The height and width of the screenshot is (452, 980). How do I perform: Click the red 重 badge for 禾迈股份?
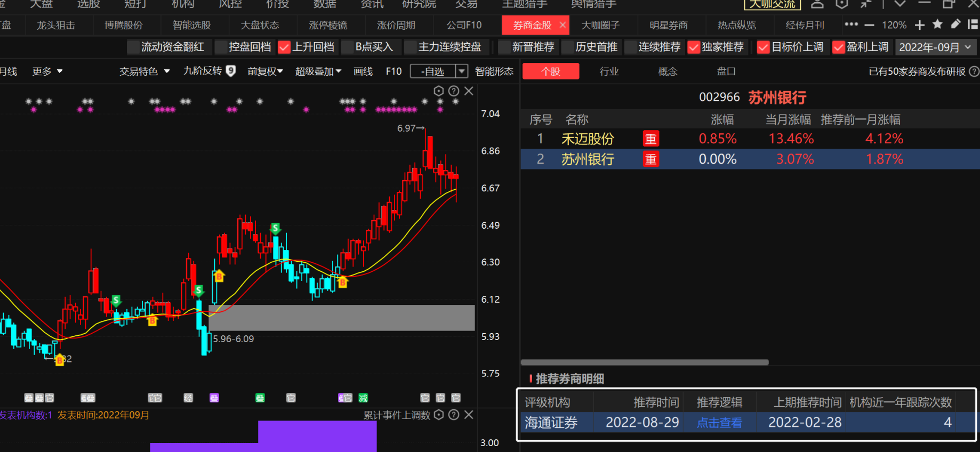[x=651, y=139]
